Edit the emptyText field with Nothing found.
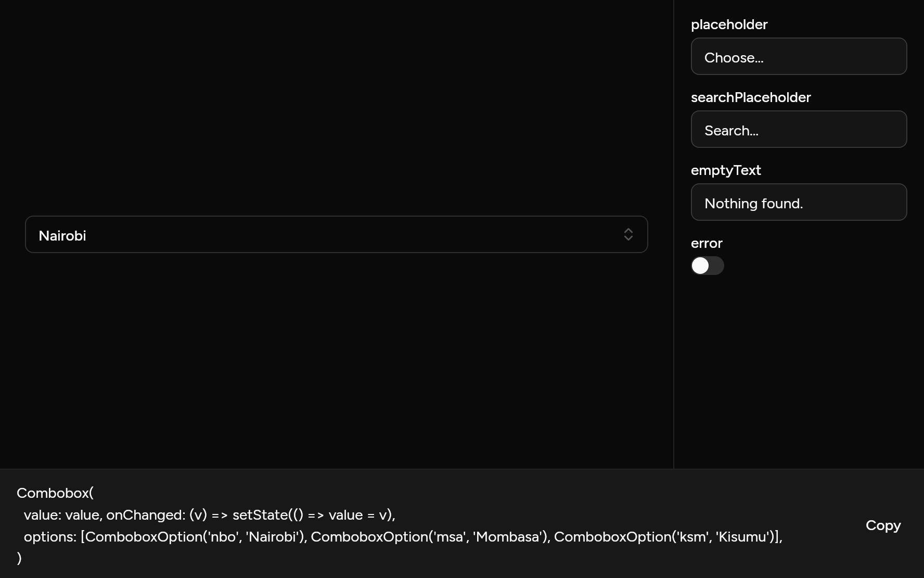The height and width of the screenshot is (578, 924). pos(799,202)
